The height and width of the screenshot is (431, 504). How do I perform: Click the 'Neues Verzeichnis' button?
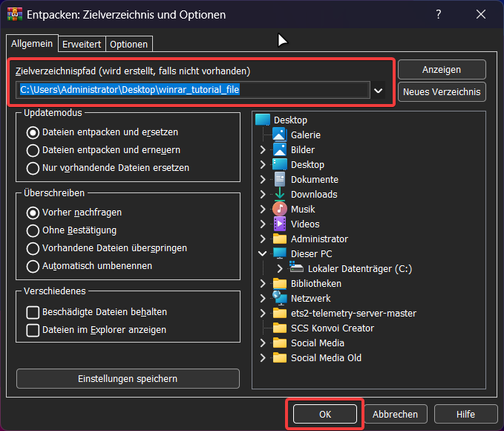pos(442,92)
